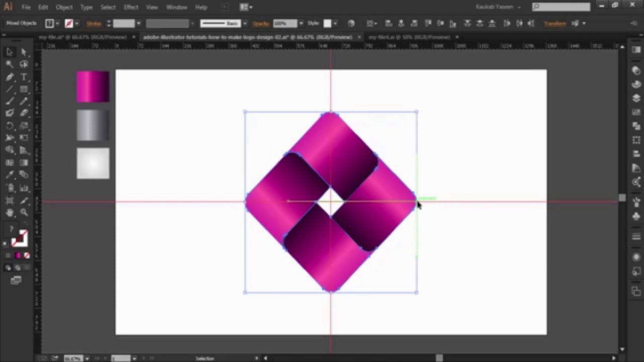This screenshot has height=362, width=644.
Task: Select the Rectangle tool
Action: (24, 89)
